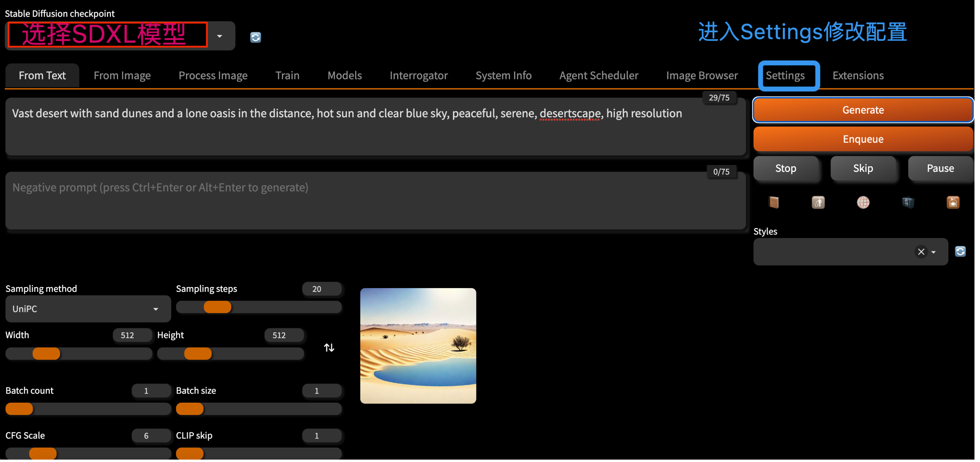This screenshot has width=980, height=462.
Task: Open the Image Browser tab
Action: tap(702, 75)
